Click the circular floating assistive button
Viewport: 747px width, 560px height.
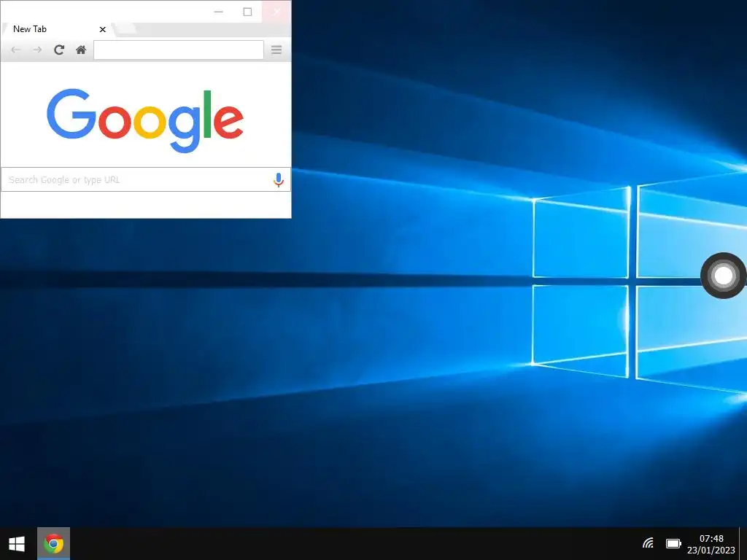(723, 276)
